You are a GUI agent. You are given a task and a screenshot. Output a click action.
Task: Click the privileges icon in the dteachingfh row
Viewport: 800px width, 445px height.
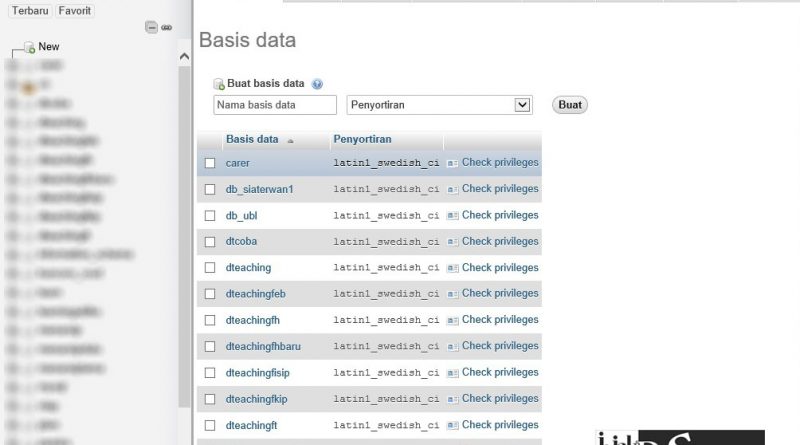click(452, 320)
